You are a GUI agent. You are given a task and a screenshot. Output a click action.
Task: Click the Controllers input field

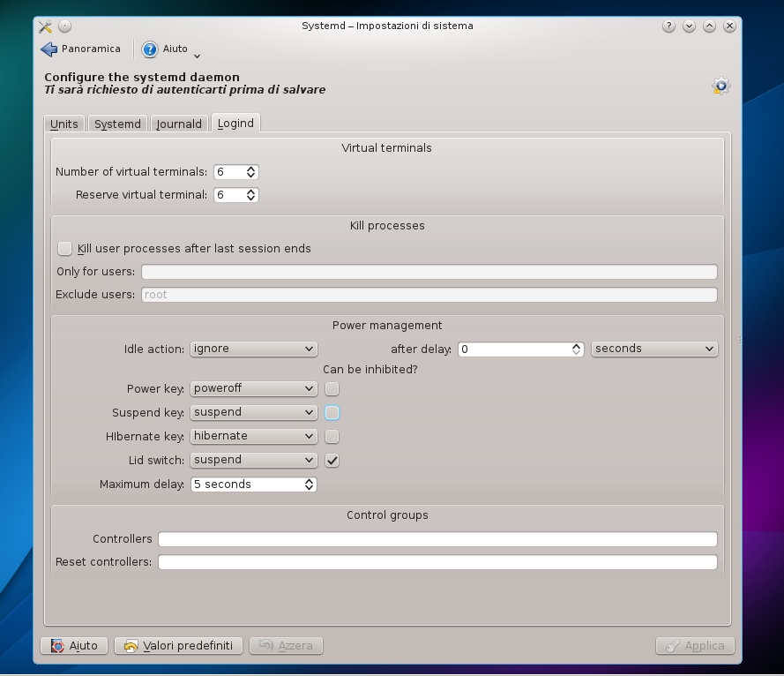(x=437, y=539)
